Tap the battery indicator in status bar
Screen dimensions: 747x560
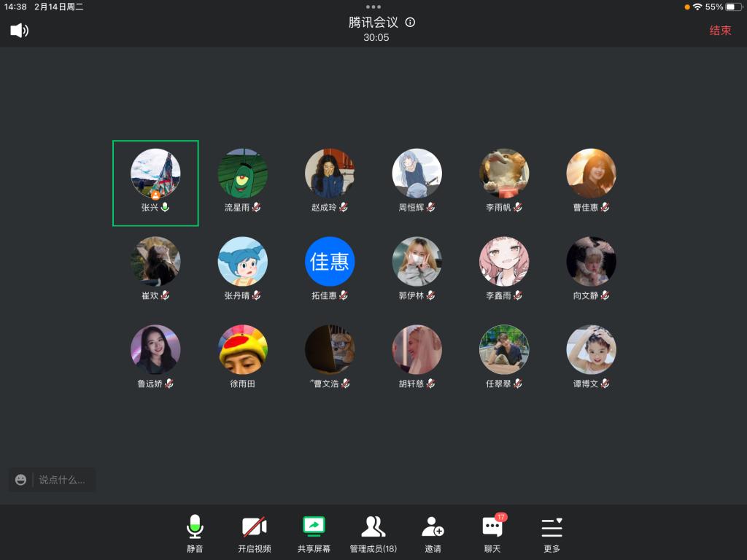[x=732, y=7]
